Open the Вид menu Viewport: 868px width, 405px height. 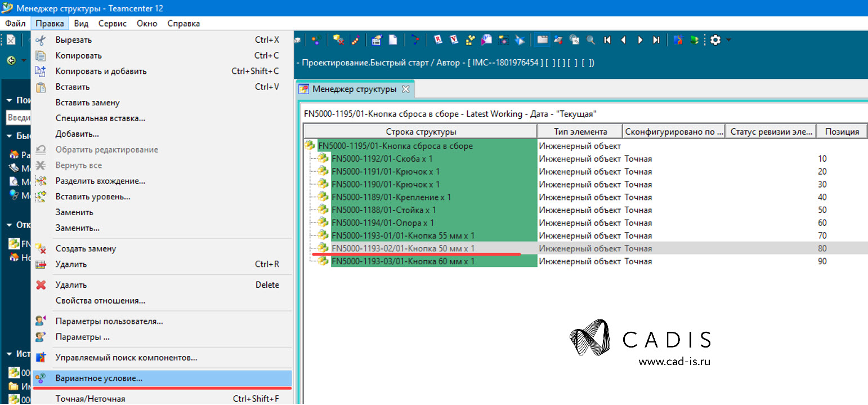click(81, 24)
